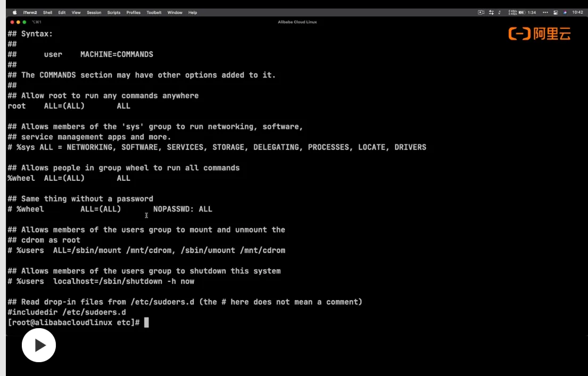Click the 'MACHINE=COMMANDS' text

(x=117, y=54)
